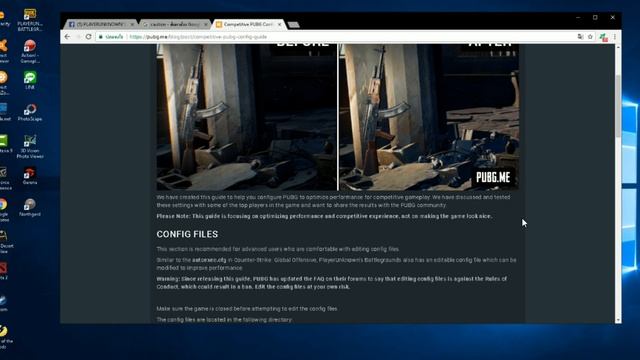Click the scrollbar down arrow
Image resolution: width=640 pixels, height=360 pixels.
tap(618, 320)
